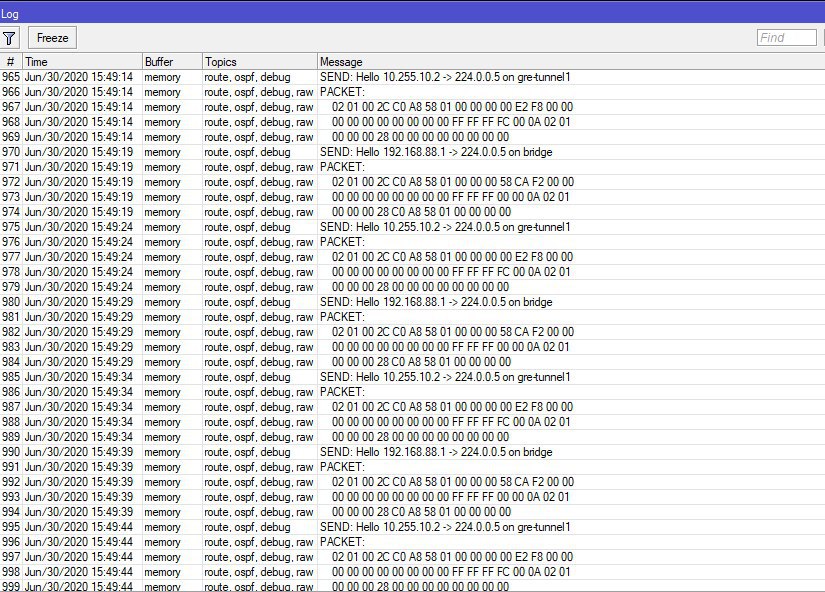The width and height of the screenshot is (825, 592).
Task: Click the topics cell in row 996
Action: click(259, 542)
